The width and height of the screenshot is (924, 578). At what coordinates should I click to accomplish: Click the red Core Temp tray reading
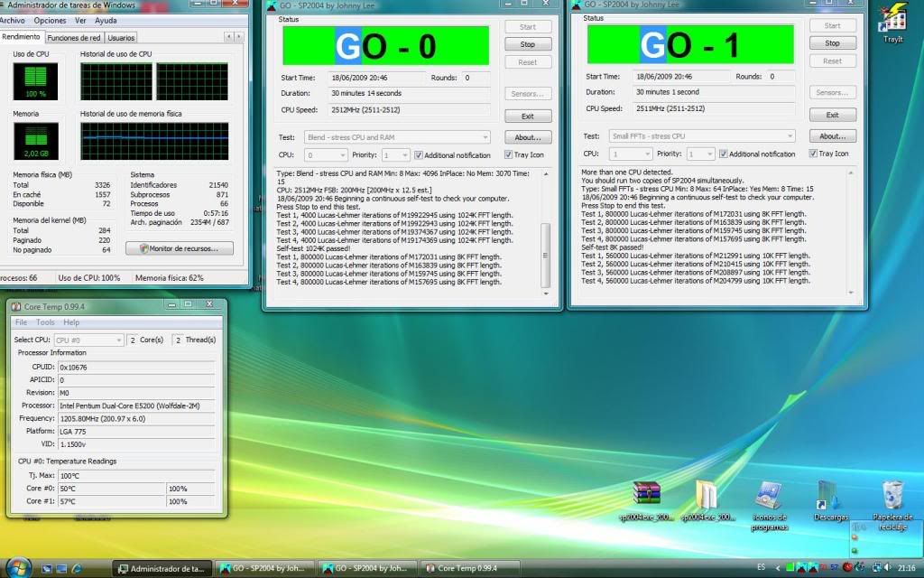tap(823, 568)
